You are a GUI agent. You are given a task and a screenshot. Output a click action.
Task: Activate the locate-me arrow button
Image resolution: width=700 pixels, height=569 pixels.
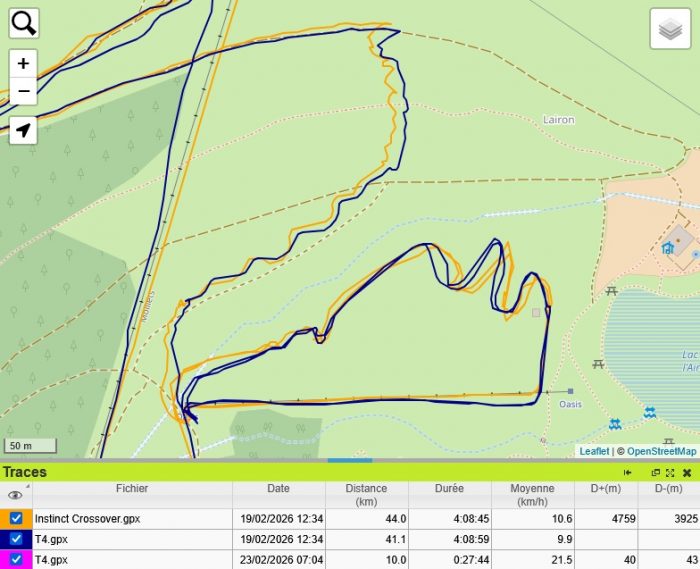[x=24, y=130]
